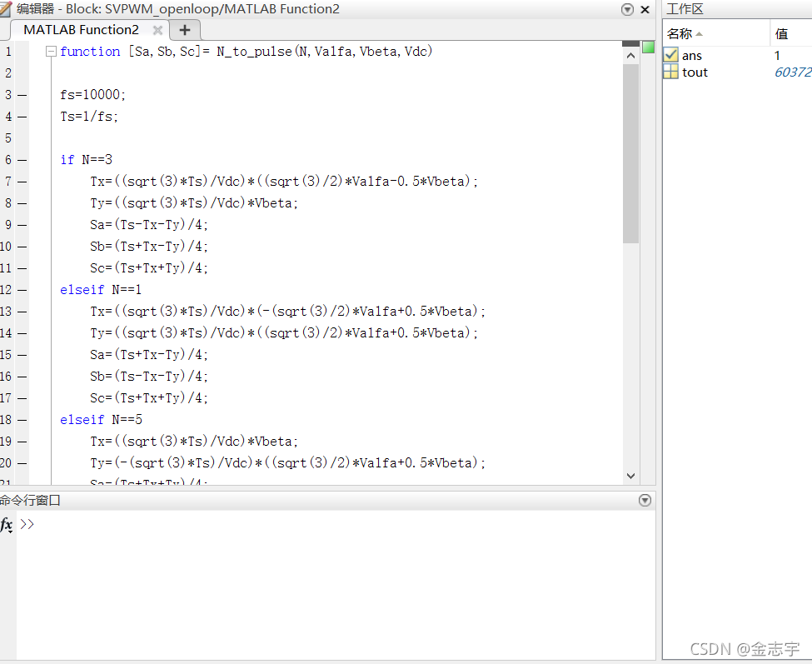Sort workspace by the 值 column header
Image resolution: width=812 pixels, height=664 pixels.
coord(791,34)
